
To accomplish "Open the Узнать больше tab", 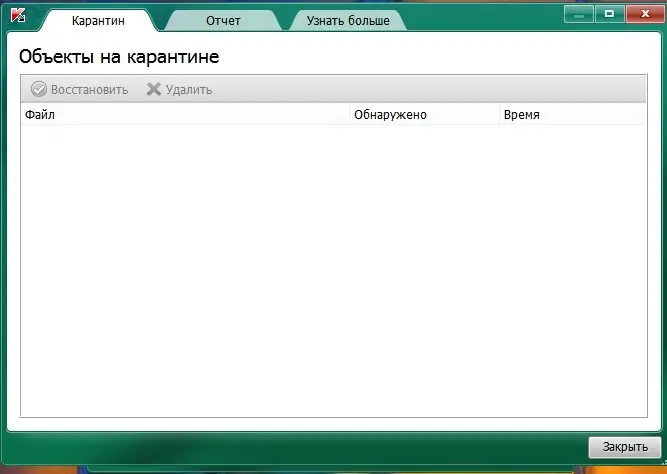I will pyautogui.click(x=348, y=20).
